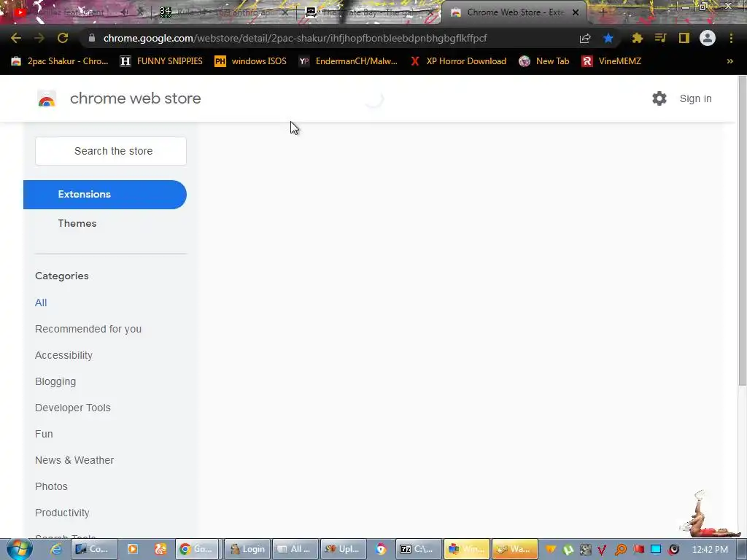Image resolution: width=747 pixels, height=560 pixels.
Task: Close the Chrome Web Store tab
Action: pyautogui.click(x=576, y=12)
